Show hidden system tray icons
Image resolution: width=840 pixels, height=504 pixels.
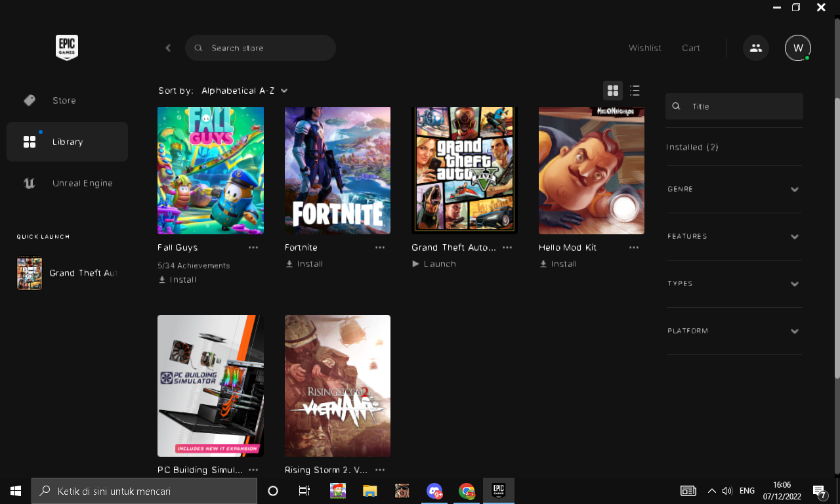tap(711, 491)
